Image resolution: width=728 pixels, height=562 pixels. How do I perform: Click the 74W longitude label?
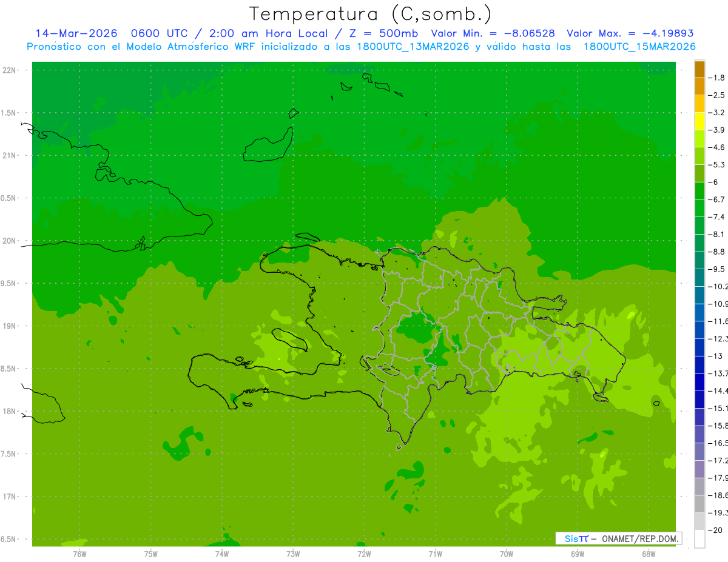(x=222, y=554)
